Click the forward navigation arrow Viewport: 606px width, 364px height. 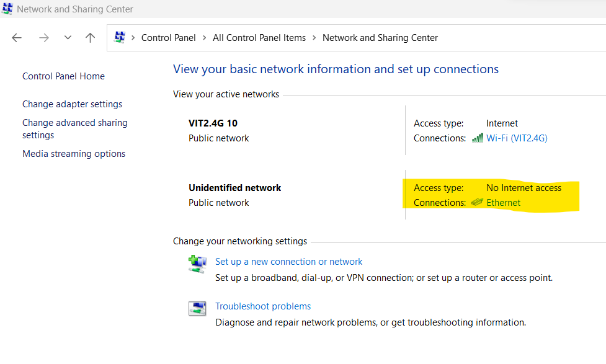click(x=44, y=38)
